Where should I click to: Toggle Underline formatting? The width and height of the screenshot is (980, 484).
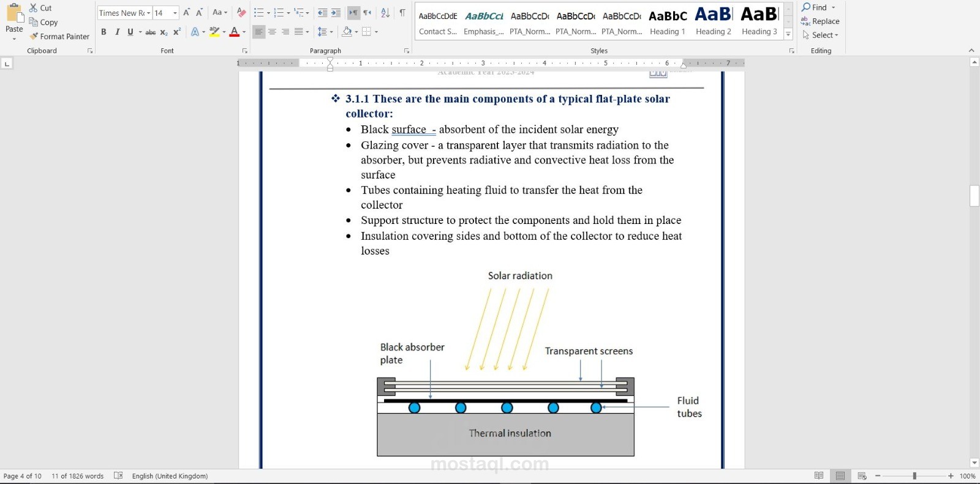(130, 32)
